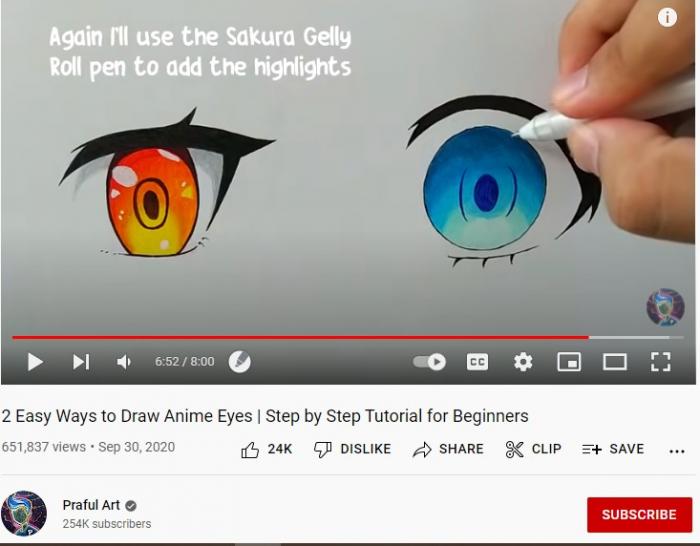Screen dimensions: 700x546
Task: Share this video
Action: click(x=448, y=449)
